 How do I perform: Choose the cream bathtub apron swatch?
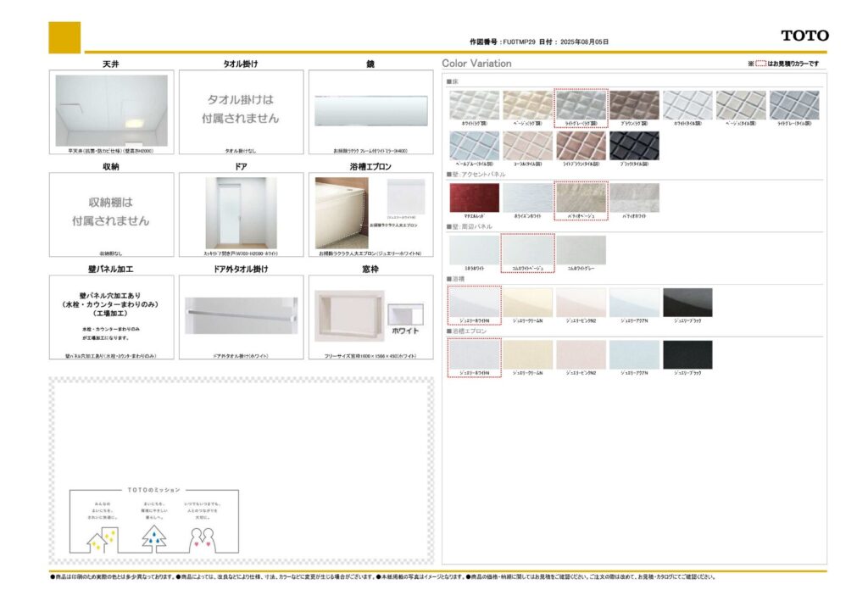tap(527, 354)
